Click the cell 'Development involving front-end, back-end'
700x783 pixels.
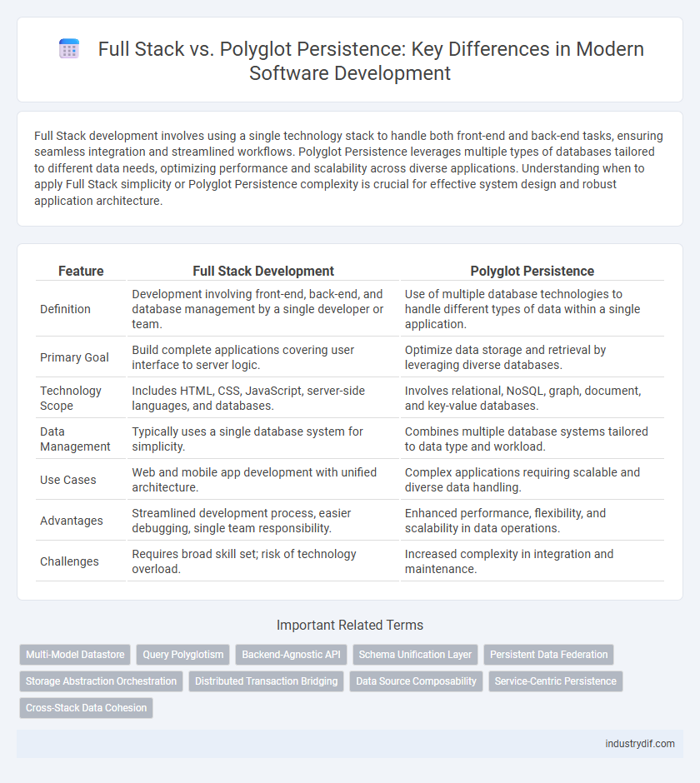point(263,308)
